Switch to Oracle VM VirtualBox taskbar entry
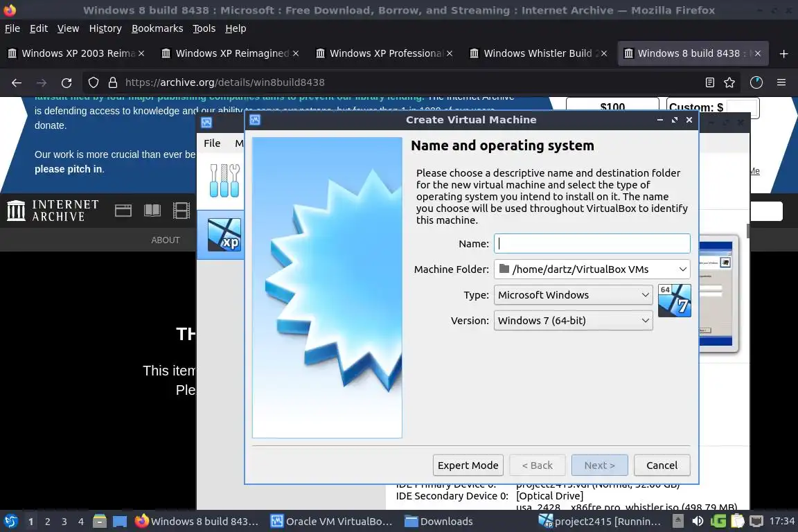The width and height of the screenshot is (798, 532). (331, 522)
